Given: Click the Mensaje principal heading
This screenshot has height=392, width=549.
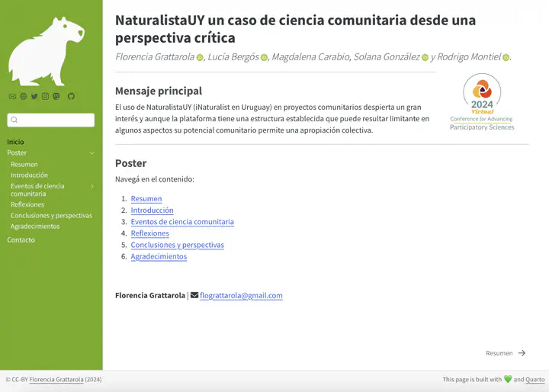Looking at the screenshot, I should [x=159, y=91].
